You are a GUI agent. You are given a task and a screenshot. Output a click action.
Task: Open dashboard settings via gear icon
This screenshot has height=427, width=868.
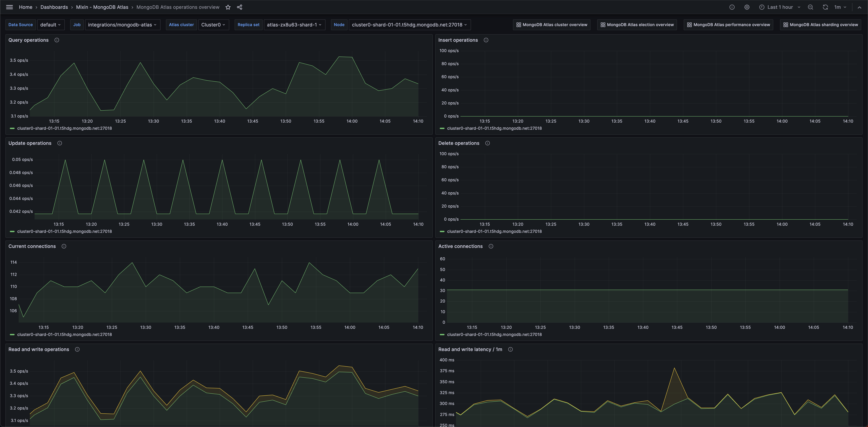(747, 7)
